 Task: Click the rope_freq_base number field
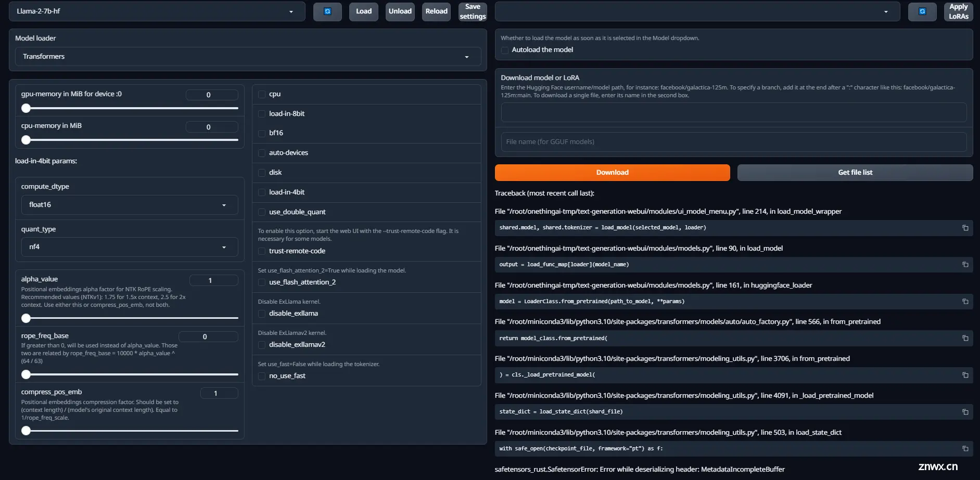[208, 336]
